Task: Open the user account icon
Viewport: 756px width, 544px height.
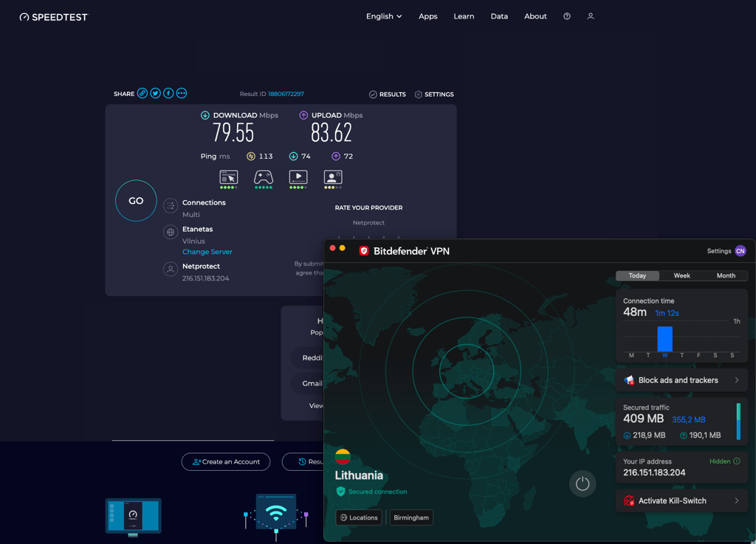Action: (x=591, y=16)
